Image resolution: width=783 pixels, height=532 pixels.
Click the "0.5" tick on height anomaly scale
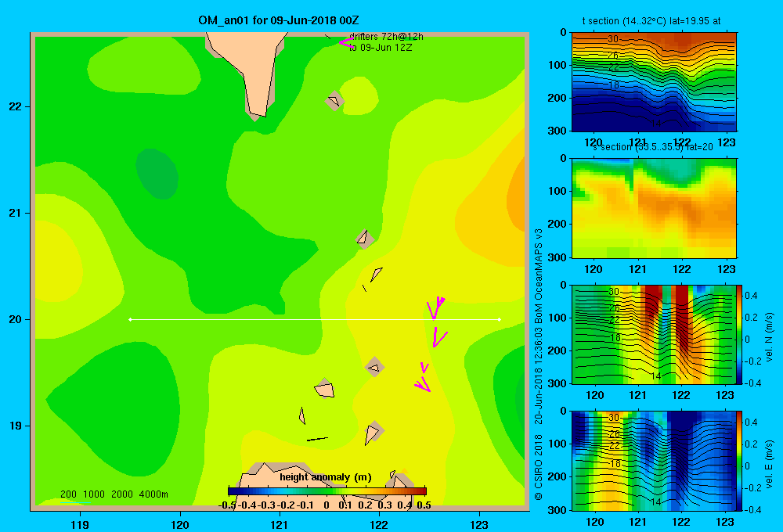(x=424, y=505)
